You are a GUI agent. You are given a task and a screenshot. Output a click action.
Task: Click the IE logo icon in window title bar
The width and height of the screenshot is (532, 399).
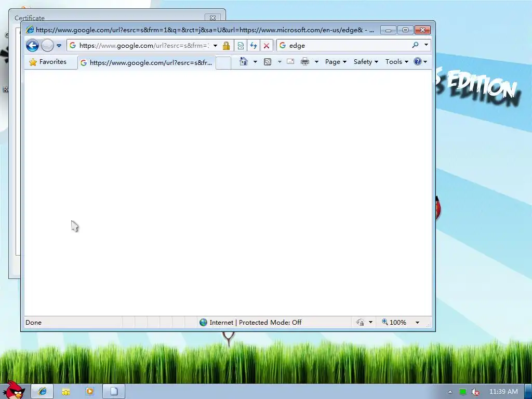tap(30, 30)
